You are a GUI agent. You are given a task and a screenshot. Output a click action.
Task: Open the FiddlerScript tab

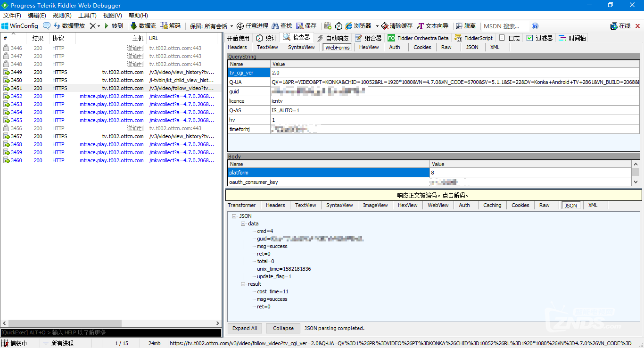(x=474, y=38)
